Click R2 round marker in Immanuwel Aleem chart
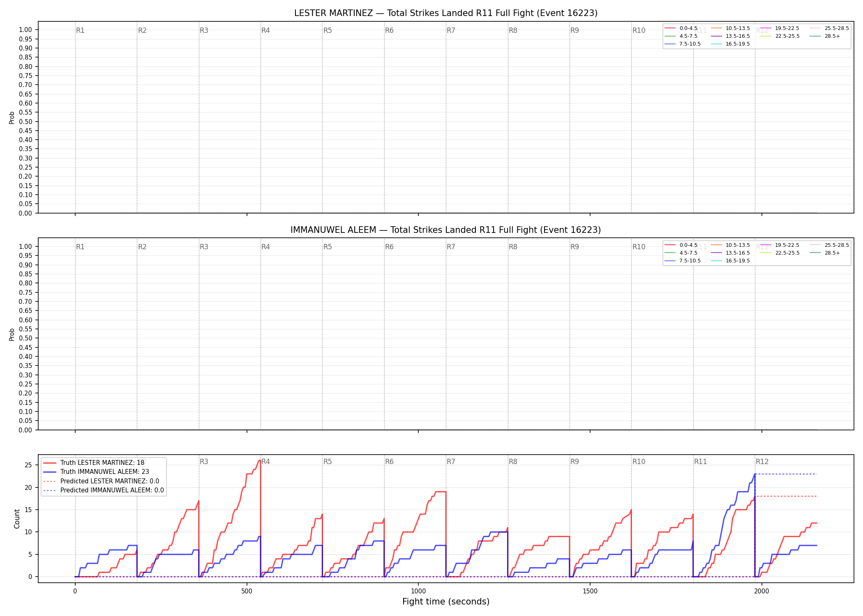 click(x=142, y=247)
